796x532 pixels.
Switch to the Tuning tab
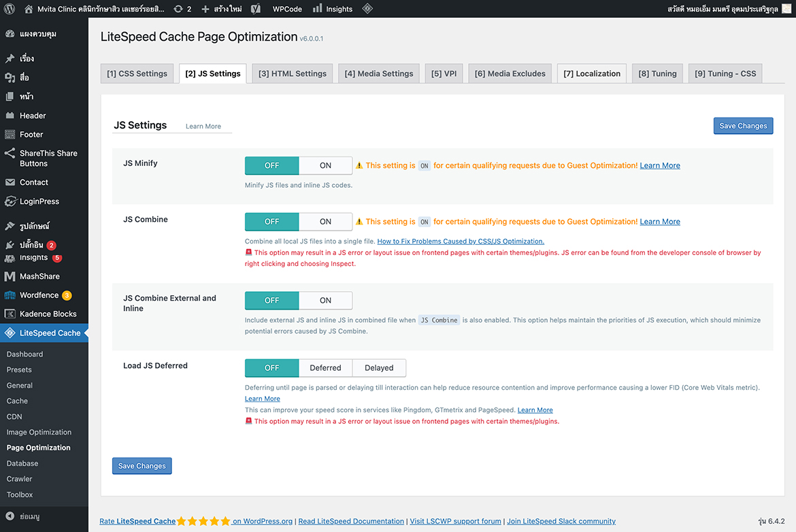(x=657, y=73)
